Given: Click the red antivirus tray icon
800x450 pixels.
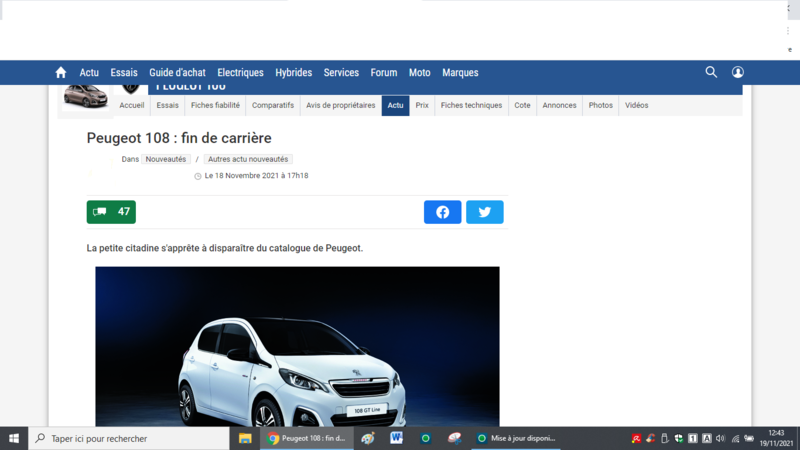Looking at the screenshot, I should coord(636,438).
